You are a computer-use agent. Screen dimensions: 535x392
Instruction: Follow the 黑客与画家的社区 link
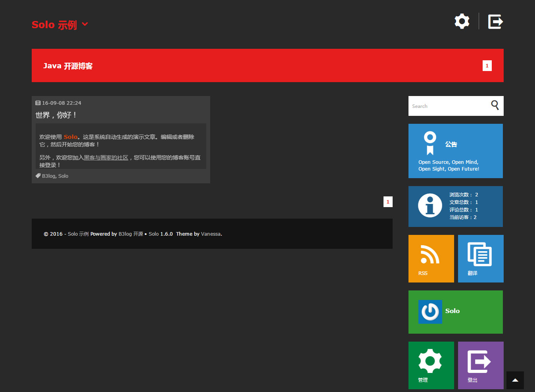[x=106, y=158]
